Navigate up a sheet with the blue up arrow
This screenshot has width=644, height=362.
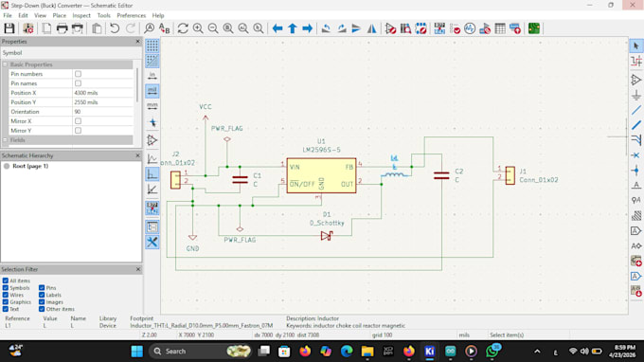pyautogui.click(x=293, y=28)
